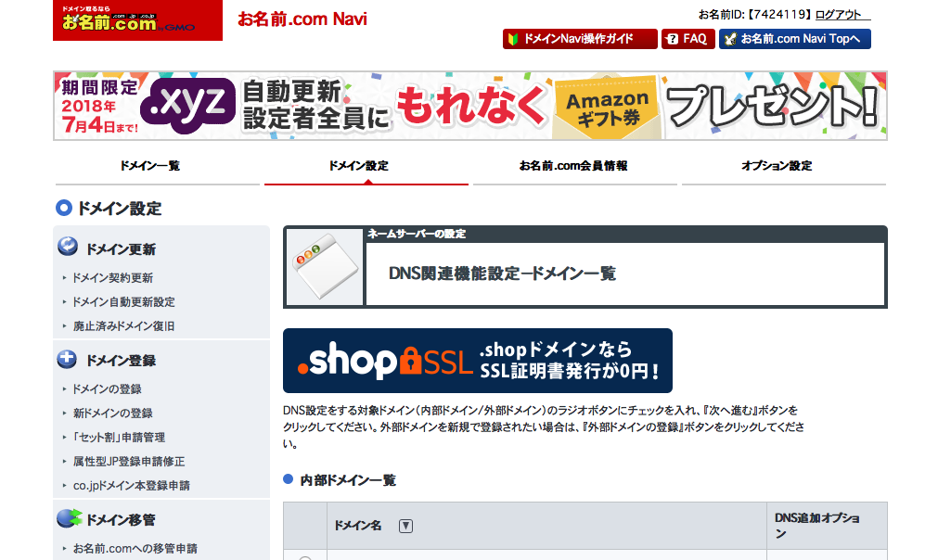Screen dimensions: 938x560
Task: Open 属性型JP登録申請修正 in the sidebar
Action: (x=129, y=462)
